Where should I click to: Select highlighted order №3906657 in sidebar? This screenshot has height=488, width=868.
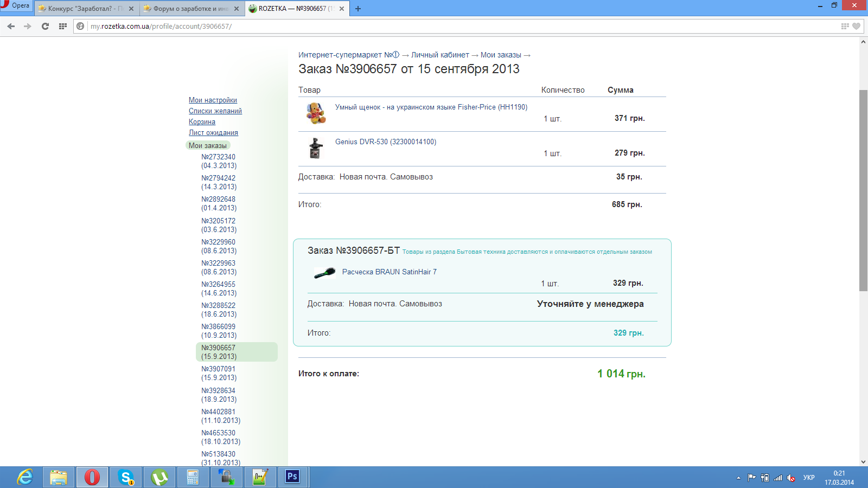[x=237, y=352]
